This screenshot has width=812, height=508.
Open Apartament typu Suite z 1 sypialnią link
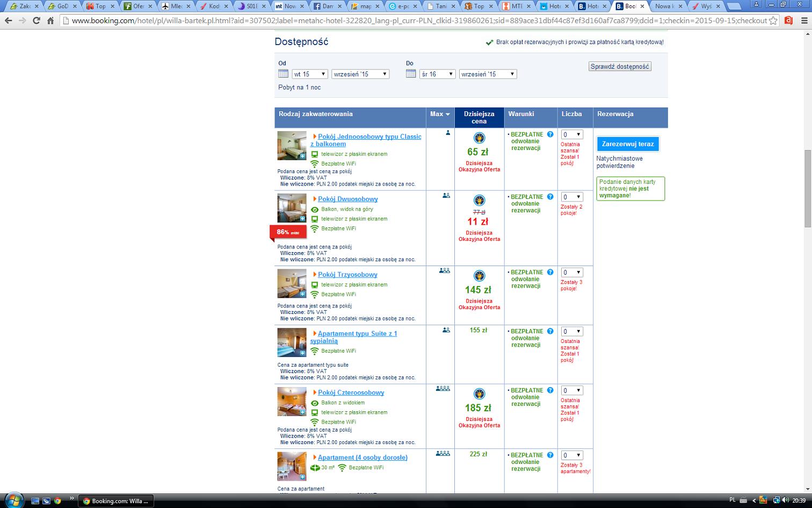tap(354, 337)
